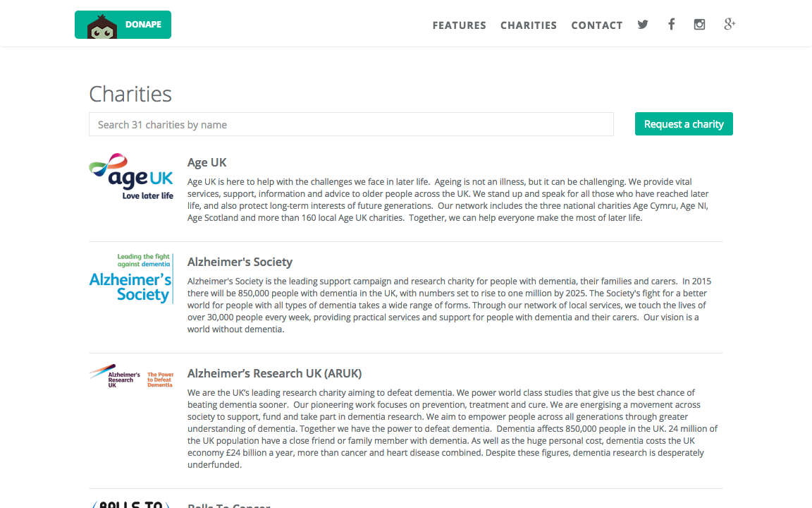This screenshot has width=812, height=508.
Task: Click the Alzheimer's Research UK description paragraph
Action: 453,429
